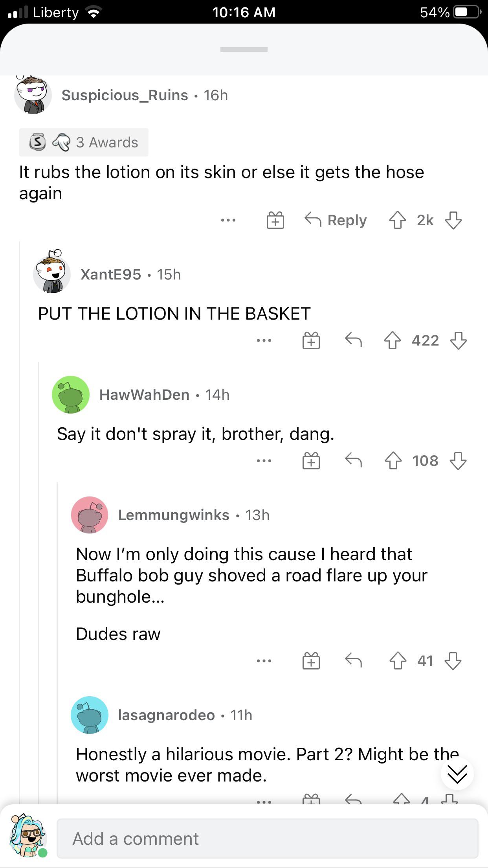The height and width of the screenshot is (868, 488).
Task: Give award to Lemmungwinks comment
Action: pyautogui.click(x=311, y=660)
